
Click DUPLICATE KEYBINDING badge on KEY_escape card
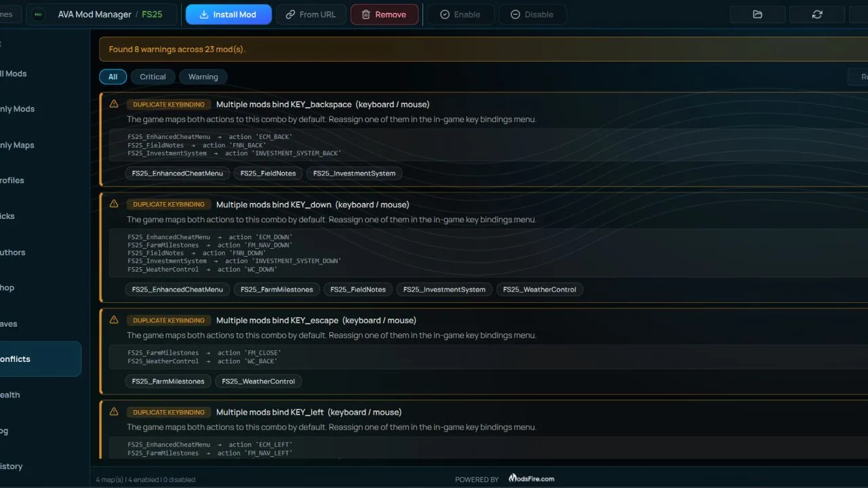169,321
